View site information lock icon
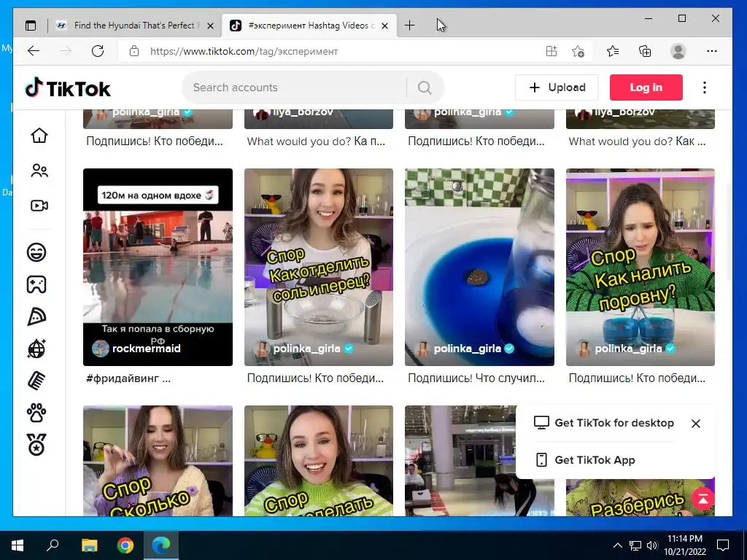747x560 pixels. coord(134,51)
